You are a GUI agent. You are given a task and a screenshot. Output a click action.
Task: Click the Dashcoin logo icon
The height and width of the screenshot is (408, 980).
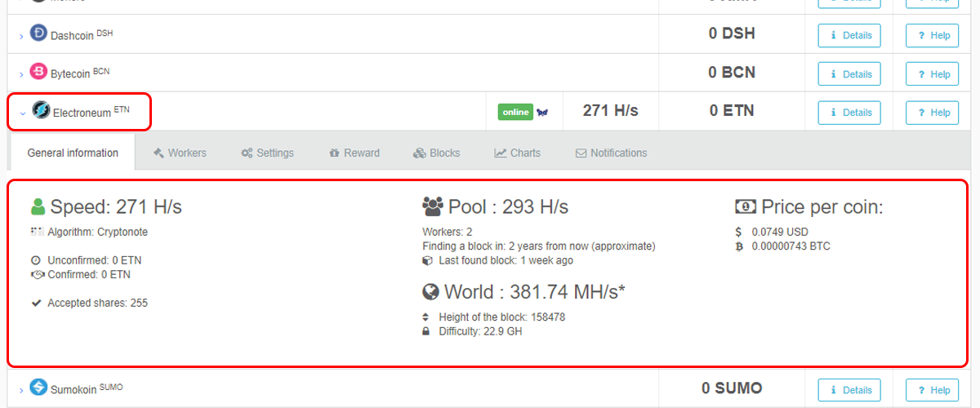click(x=38, y=33)
